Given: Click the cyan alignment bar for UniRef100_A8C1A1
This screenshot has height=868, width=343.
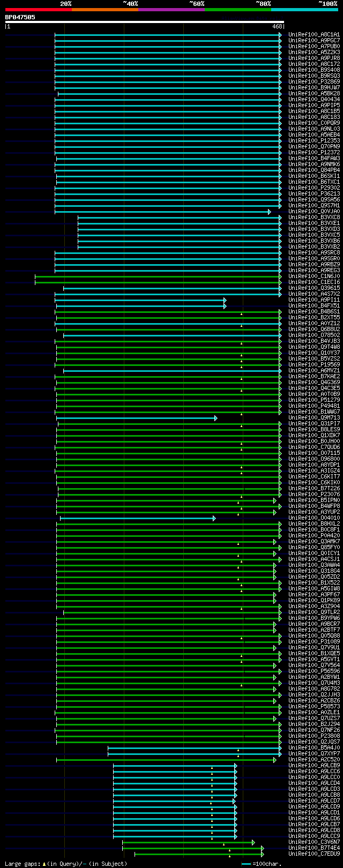Looking at the screenshot, I should point(168,35).
